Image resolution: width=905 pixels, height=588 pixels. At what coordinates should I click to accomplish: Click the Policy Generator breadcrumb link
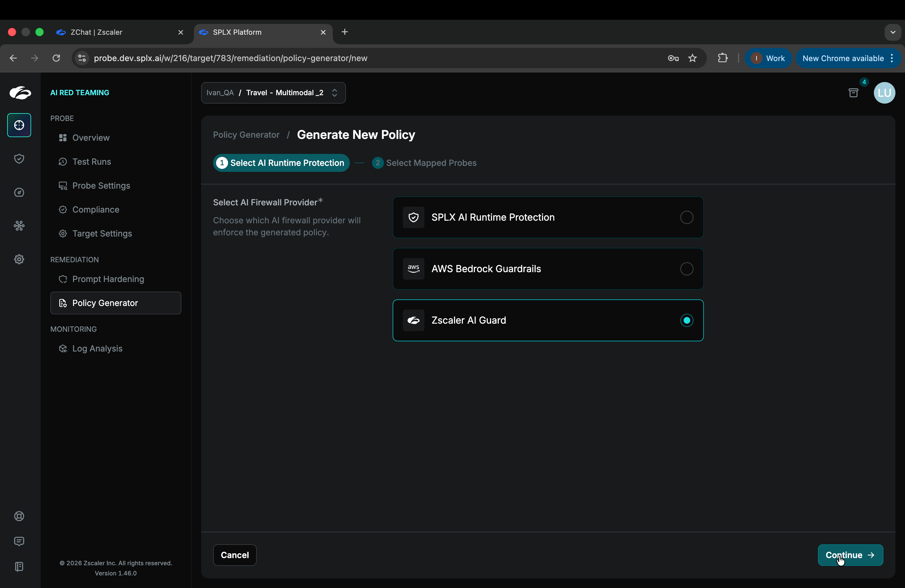246,135
